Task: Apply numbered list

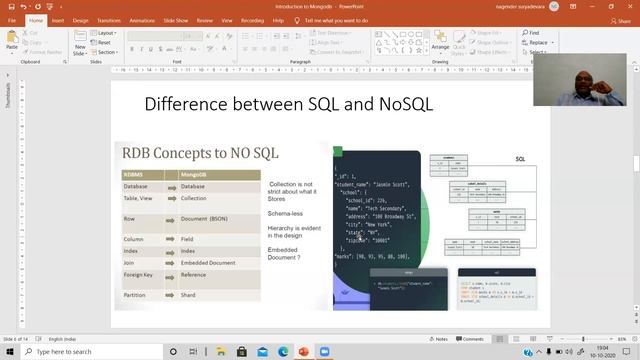Action: tap(260, 36)
